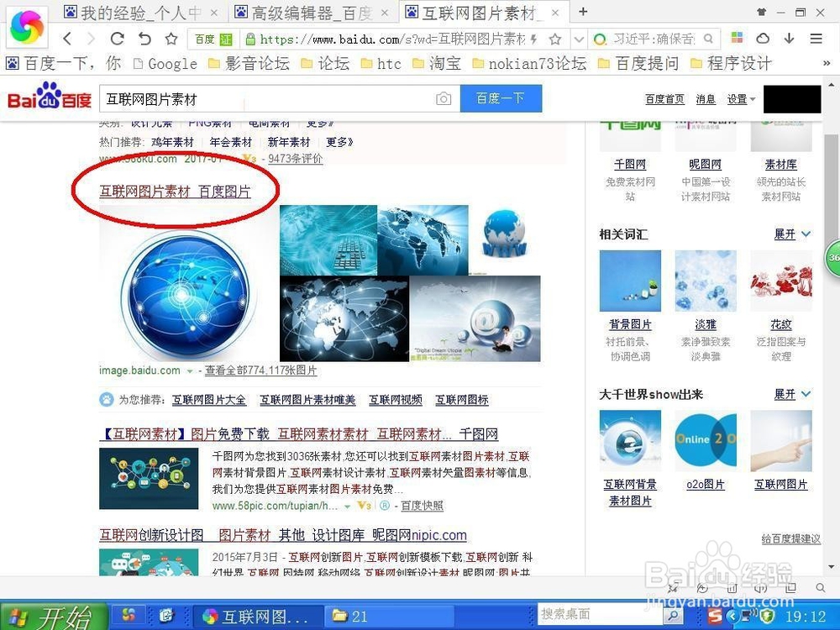Screen dimensions: 840x630
Task: Click the 背景图片 thumbnail image
Action: pos(630,281)
